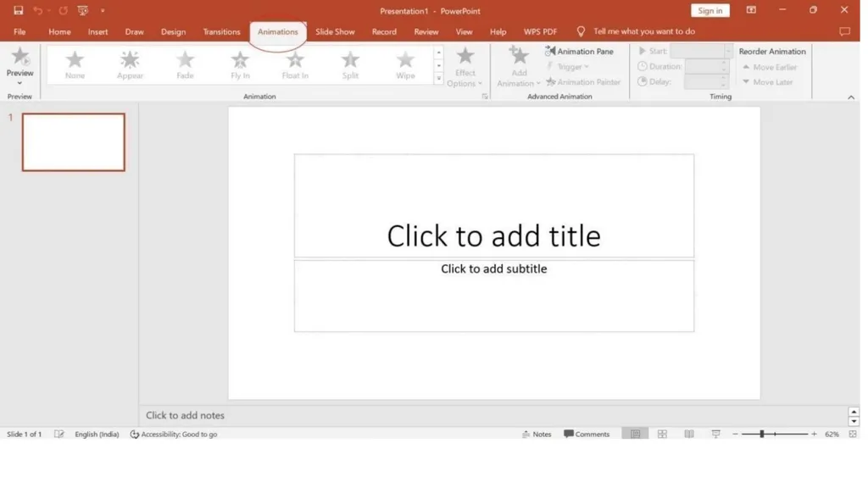Activate the Animation Painter
The image size is (868, 487).
tap(583, 82)
